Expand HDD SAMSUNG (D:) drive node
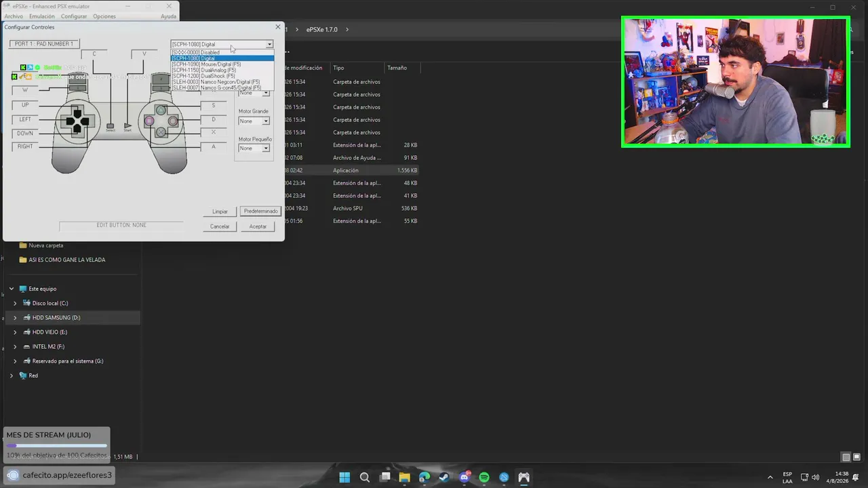This screenshot has height=488, width=868. 15,318
